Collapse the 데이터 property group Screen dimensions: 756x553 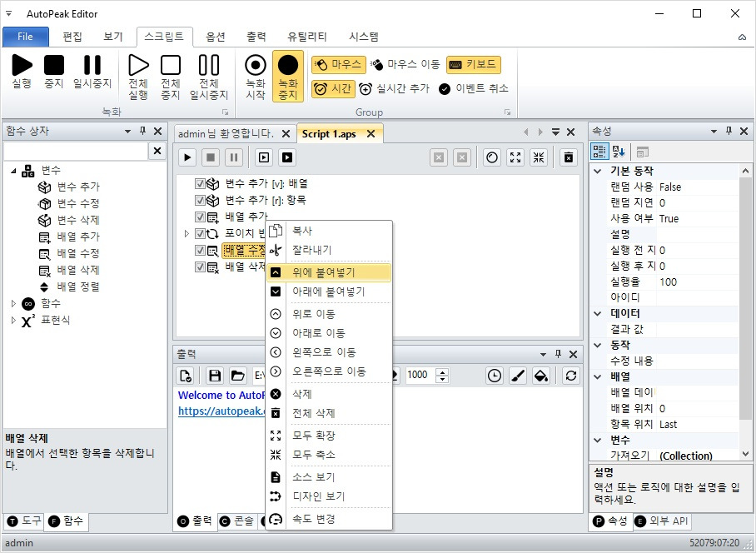click(x=597, y=313)
